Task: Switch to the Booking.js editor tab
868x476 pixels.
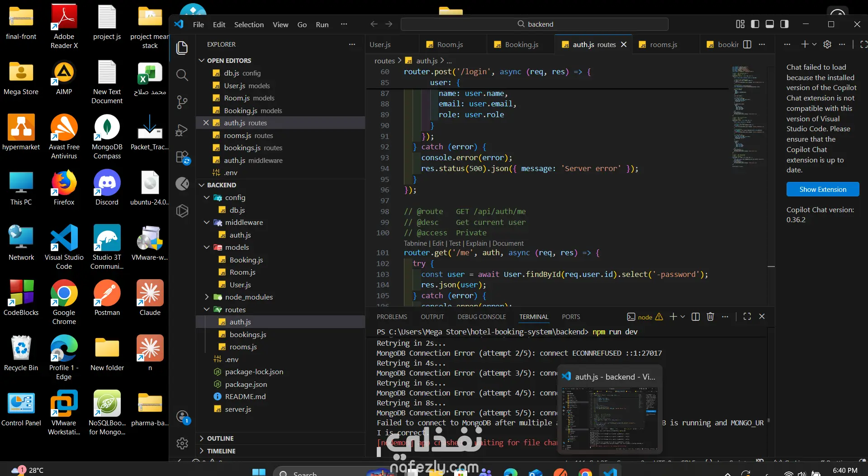Action: [521, 44]
